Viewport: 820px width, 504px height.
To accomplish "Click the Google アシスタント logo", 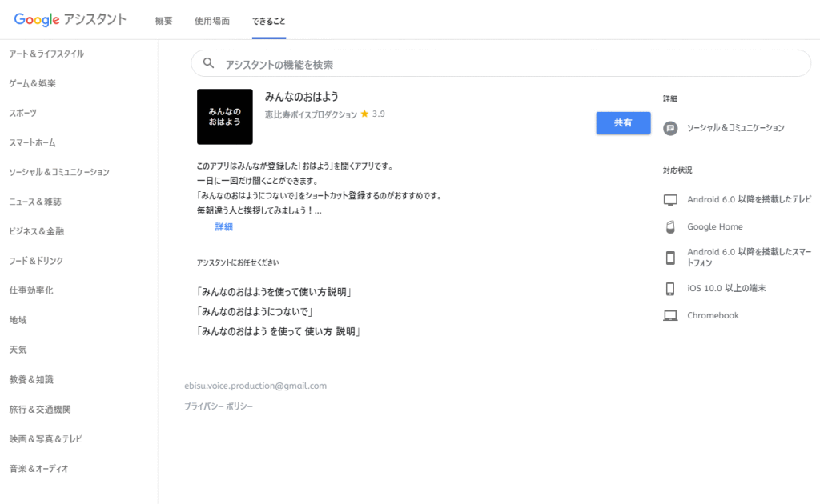I will click(70, 20).
